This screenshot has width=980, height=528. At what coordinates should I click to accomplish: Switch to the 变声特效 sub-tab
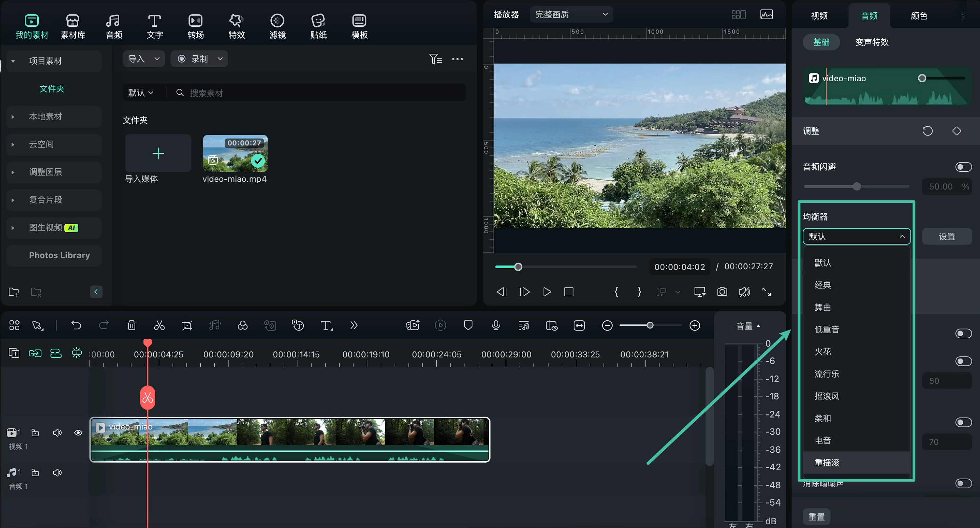pos(872,42)
